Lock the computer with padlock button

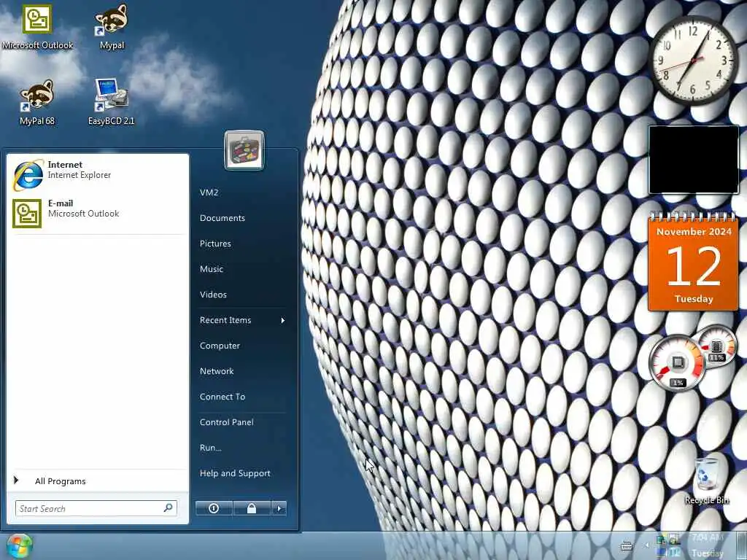[x=252, y=508]
